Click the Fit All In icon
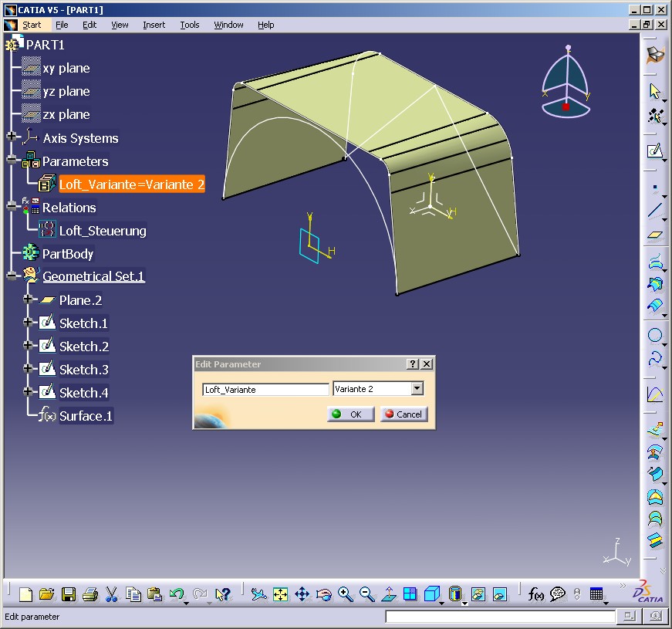672x629 pixels. tap(280, 594)
